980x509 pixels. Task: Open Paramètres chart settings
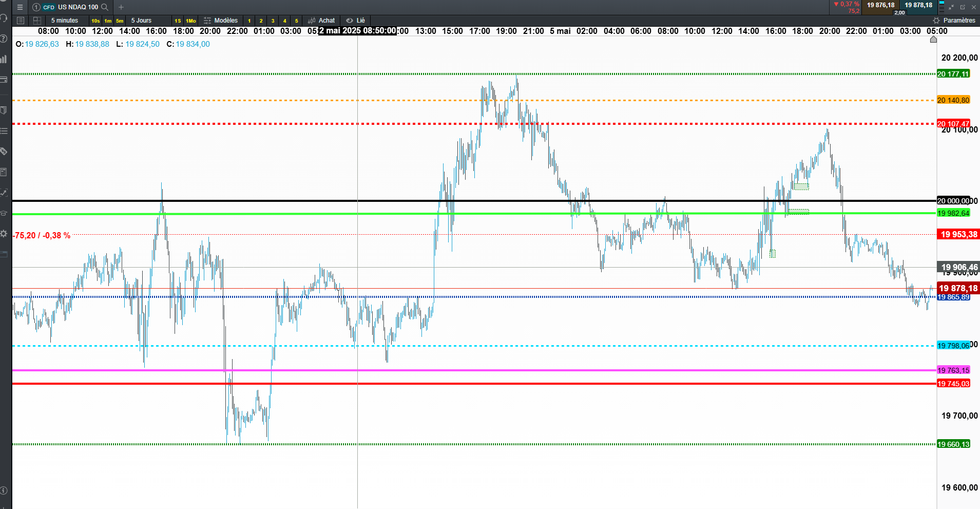click(x=954, y=21)
